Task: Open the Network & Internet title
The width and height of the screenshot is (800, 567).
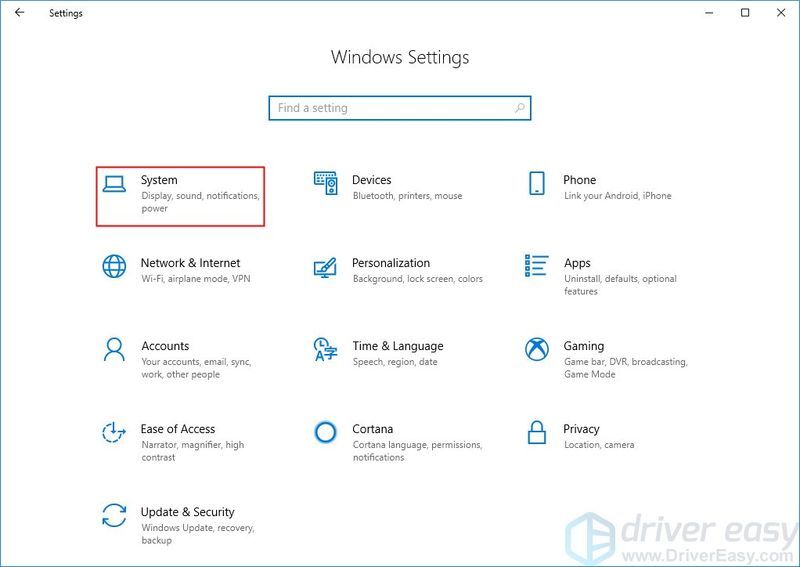Action: coord(190,263)
